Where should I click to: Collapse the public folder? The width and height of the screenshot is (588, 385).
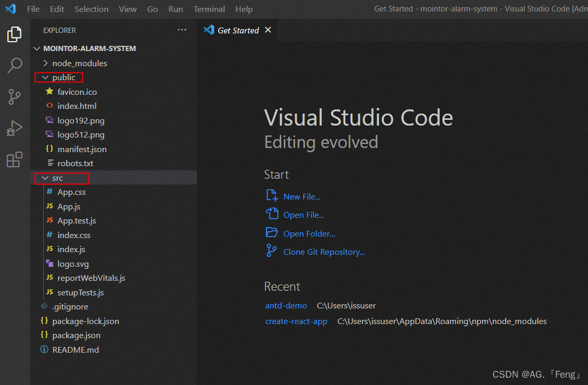64,78
